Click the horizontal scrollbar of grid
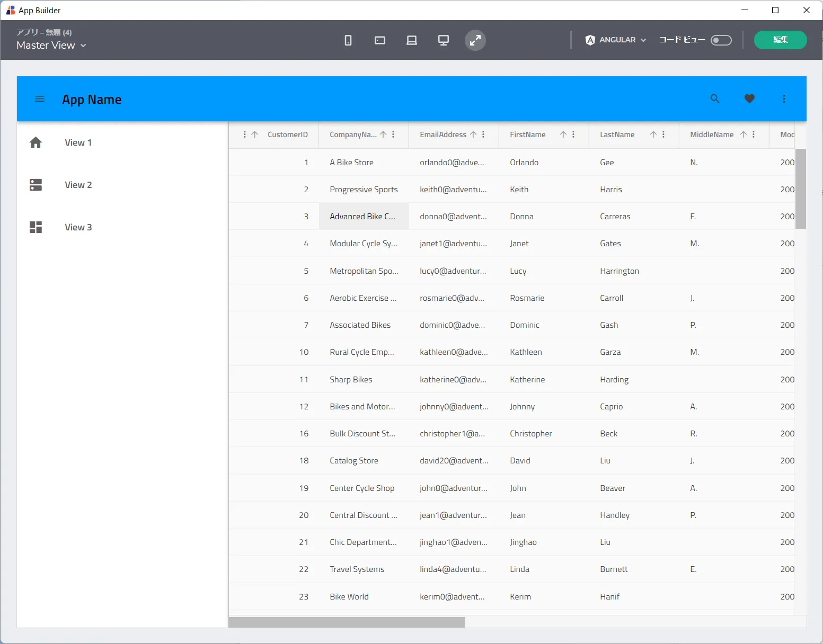Image resolution: width=823 pixels, height=644 pixels. pyautogui.click(x=347, y=622)
